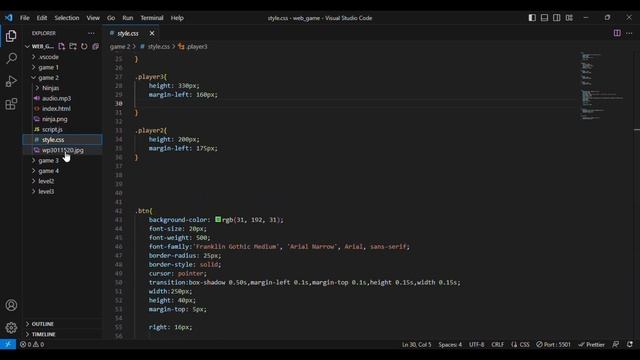Open Explorer views and more actions menu
Screen dimensions: 640x360
pyautogui.click(x=91, y=33)
